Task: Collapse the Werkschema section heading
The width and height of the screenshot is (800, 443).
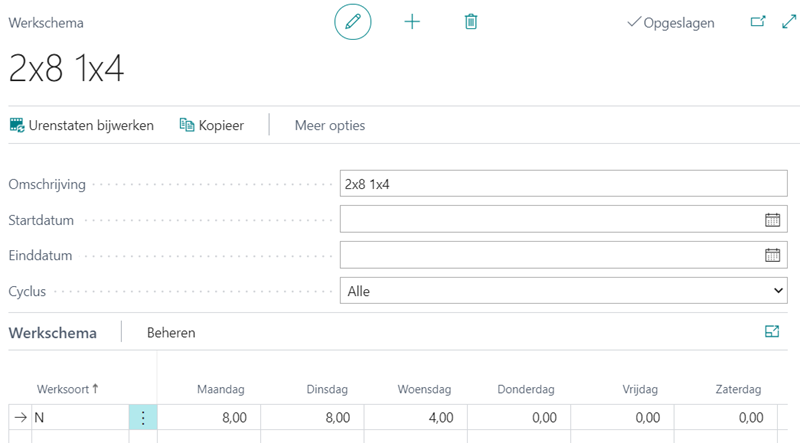Action: click(x=53, y=333)
